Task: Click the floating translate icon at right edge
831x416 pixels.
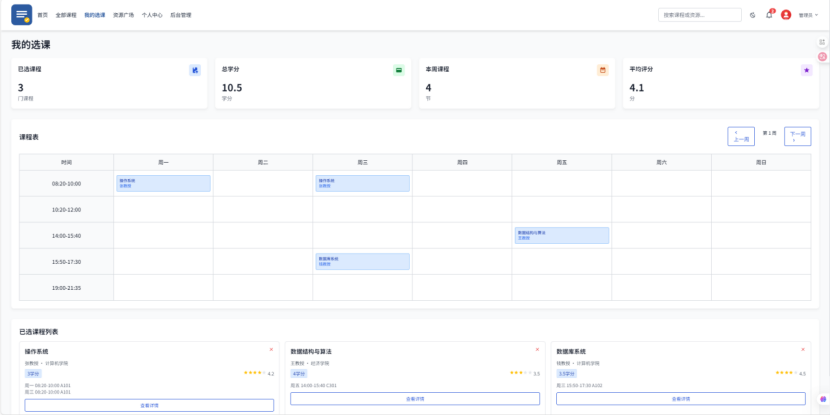Action: (823, 42)
